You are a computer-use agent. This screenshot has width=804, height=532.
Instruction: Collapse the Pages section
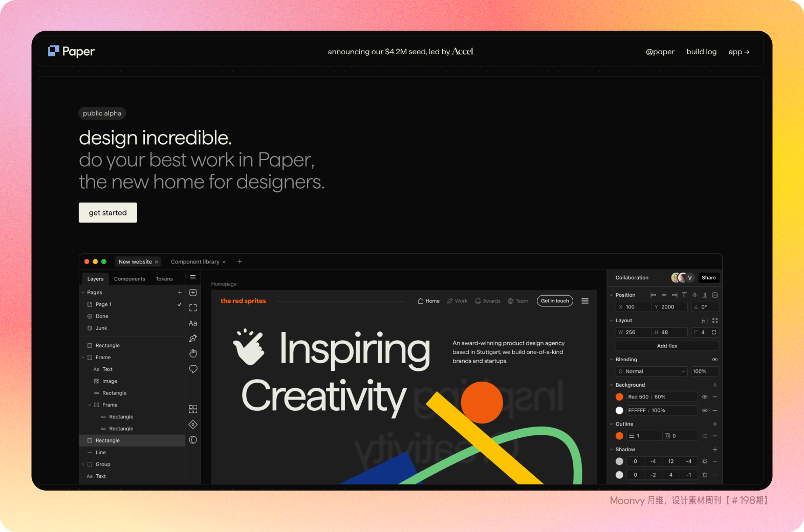tap(83, 293)
